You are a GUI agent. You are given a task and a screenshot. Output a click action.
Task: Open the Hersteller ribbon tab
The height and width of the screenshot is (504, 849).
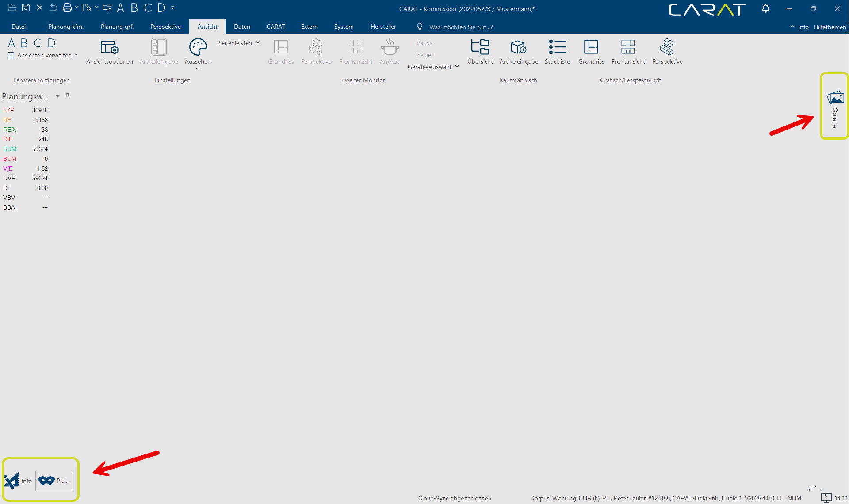[x=383, y=27]
